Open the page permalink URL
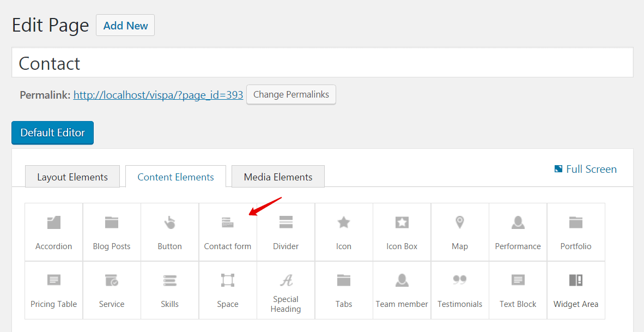644x332 pixels. tap(158, 95)
